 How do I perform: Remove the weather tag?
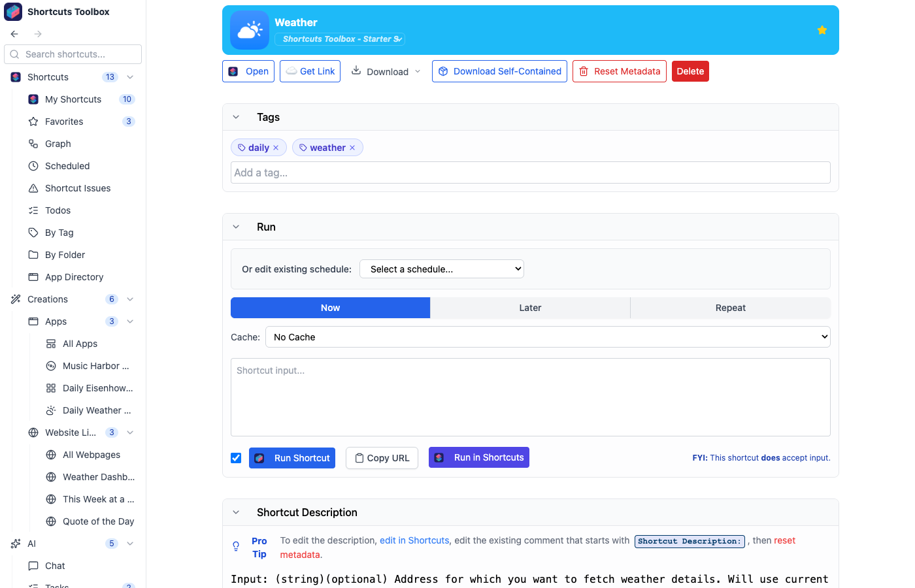tap(352, 148)
